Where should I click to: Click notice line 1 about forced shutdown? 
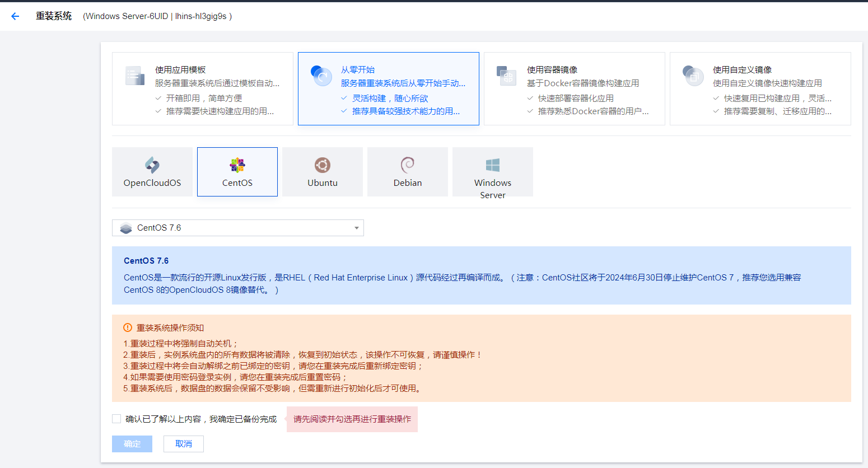coord(181,344)
